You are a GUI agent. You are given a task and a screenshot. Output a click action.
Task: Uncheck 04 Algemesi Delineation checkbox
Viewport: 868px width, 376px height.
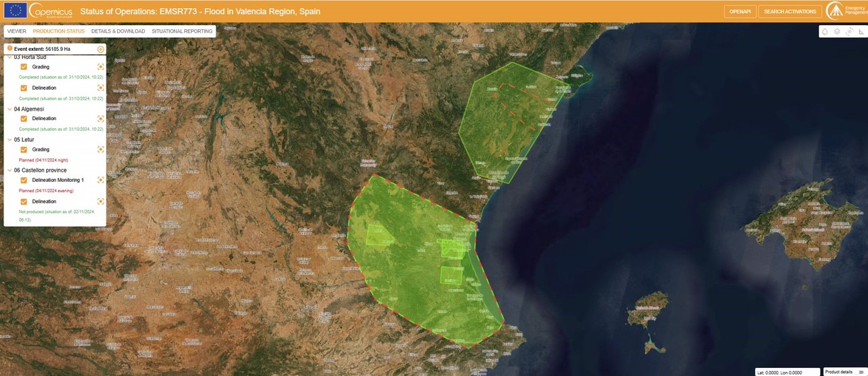click(x=24, y=119)
